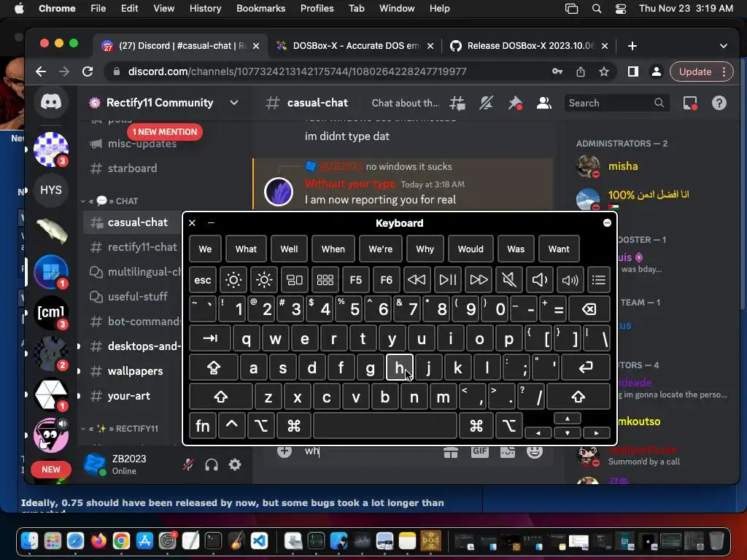747x560 pixels.
Task: Click rewind key on onscreen keyboard
Action: 417,279
